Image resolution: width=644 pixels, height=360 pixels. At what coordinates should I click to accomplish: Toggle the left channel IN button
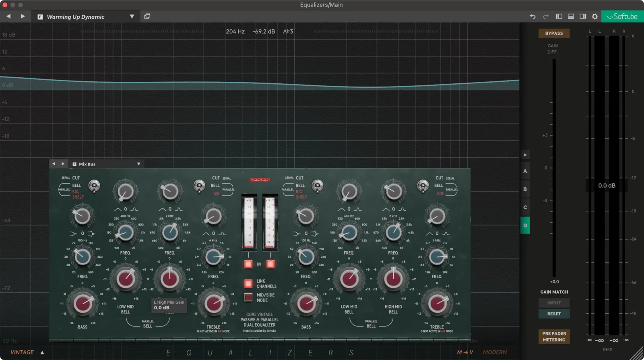(x=248, y=264)
